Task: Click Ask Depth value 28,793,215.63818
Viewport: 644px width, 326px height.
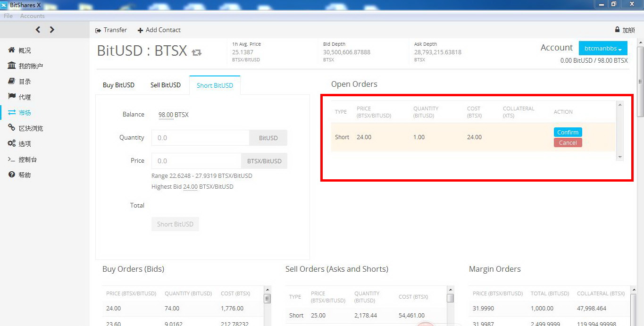Action: [438, 52]
